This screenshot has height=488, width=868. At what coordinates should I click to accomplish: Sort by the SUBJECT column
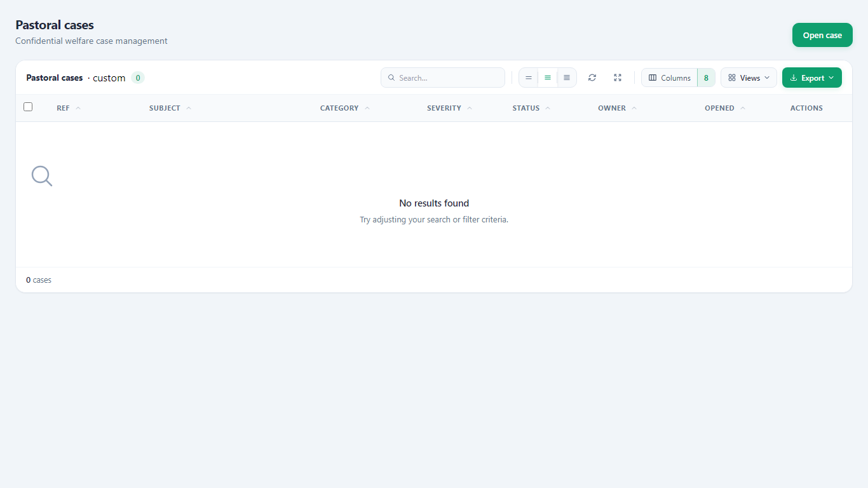coord(170,108)
